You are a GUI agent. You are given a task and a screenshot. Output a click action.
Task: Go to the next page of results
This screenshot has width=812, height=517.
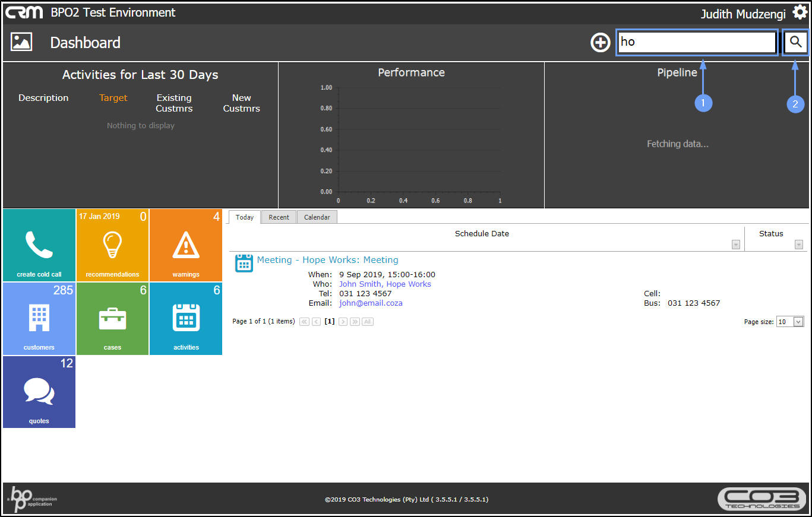coord(343,322)
